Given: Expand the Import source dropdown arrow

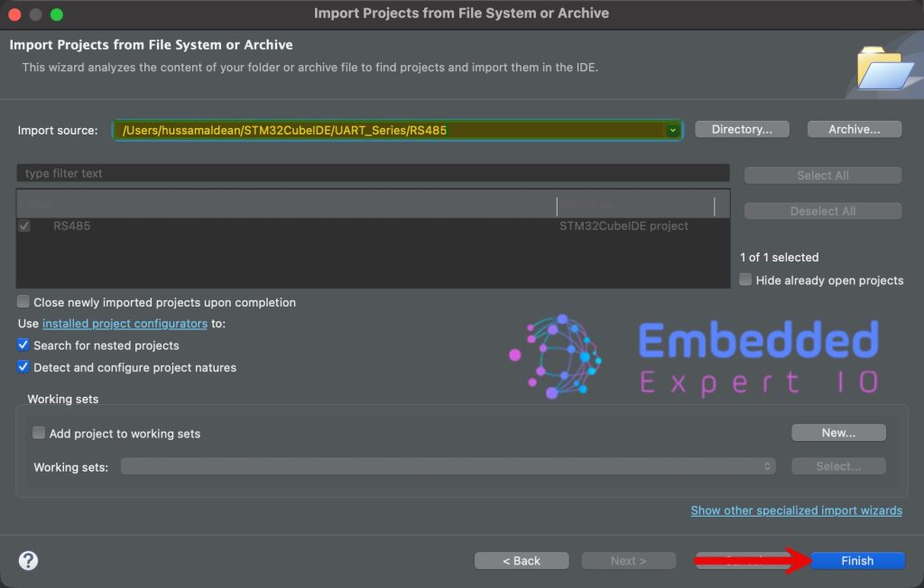Looking at the screenshot, I should coord(672,131).
